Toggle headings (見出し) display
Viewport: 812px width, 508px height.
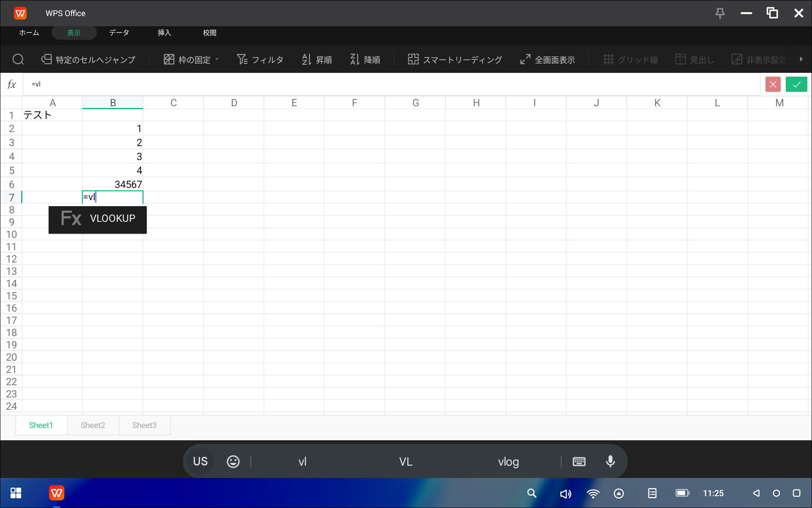[x=694, y=60]
